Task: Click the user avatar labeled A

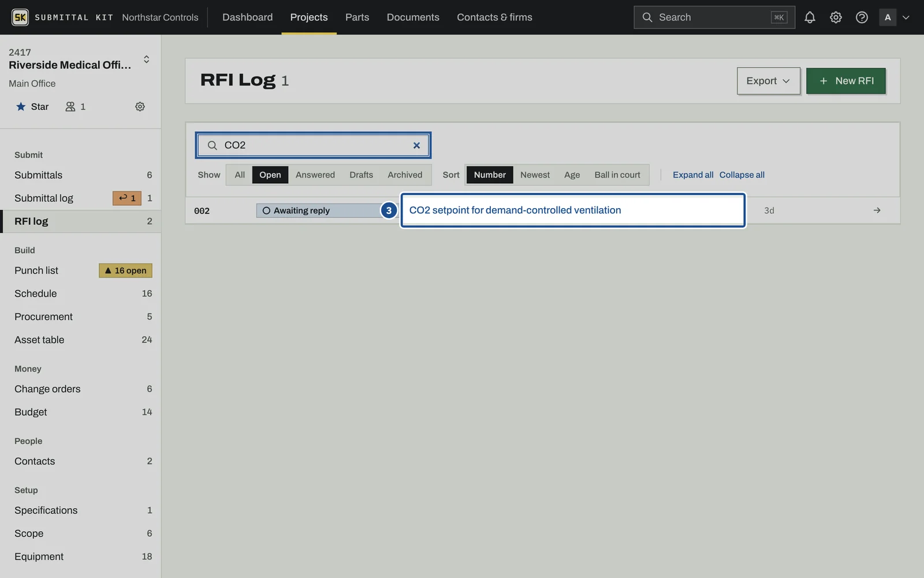Action: [888, 17]
